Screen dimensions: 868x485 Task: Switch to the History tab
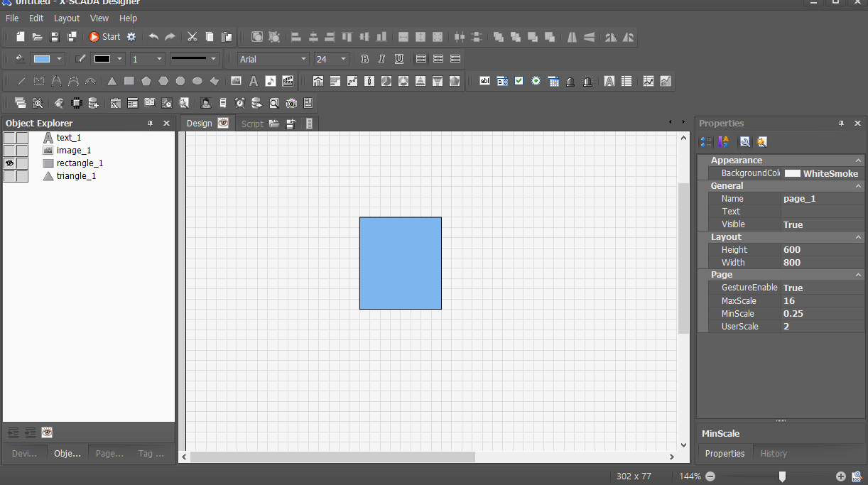click(774, 453)
